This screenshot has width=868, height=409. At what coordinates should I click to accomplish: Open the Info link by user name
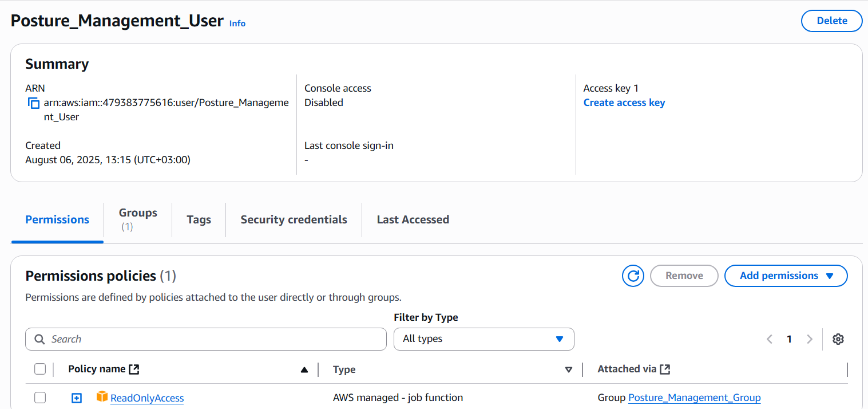click(x=237, y=23)
